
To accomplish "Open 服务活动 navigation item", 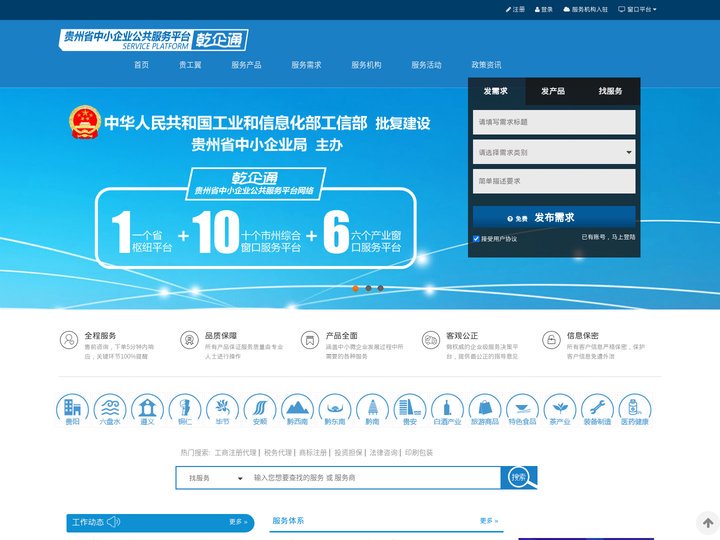I will coord(427,65).
